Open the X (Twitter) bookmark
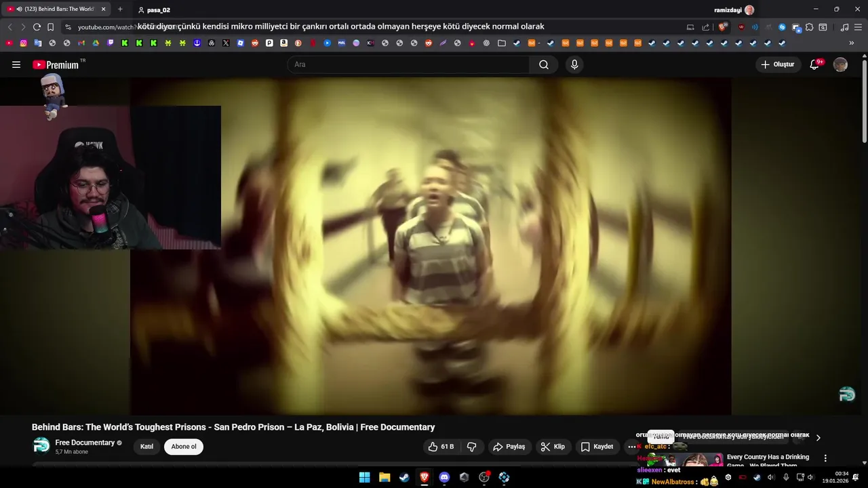Viewport: 868px width, 488px height. [x=226, y=43]
